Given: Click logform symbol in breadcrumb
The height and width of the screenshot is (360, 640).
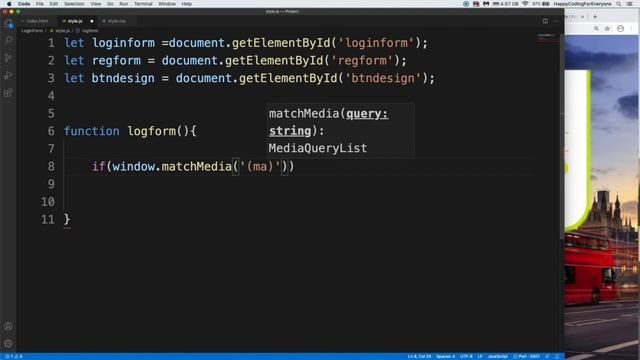Looking at the screenshot, I should click(x=90, y=31).
